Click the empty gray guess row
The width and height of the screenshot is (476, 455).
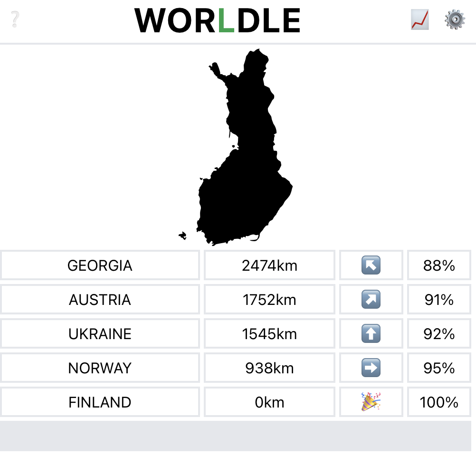click(236, 436)
